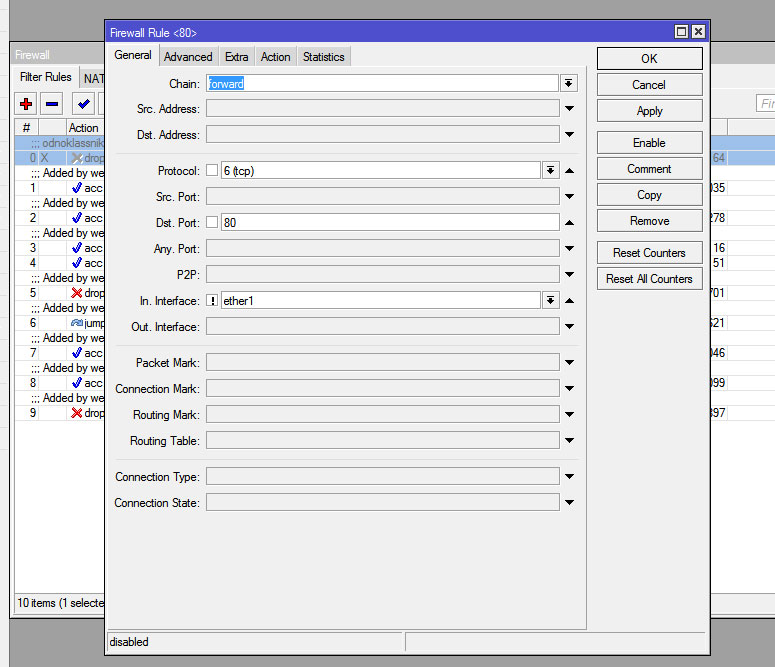Click the jump action icon in row 6
The height and width of the screenshot is (667, 775).
tap(77, 323)
